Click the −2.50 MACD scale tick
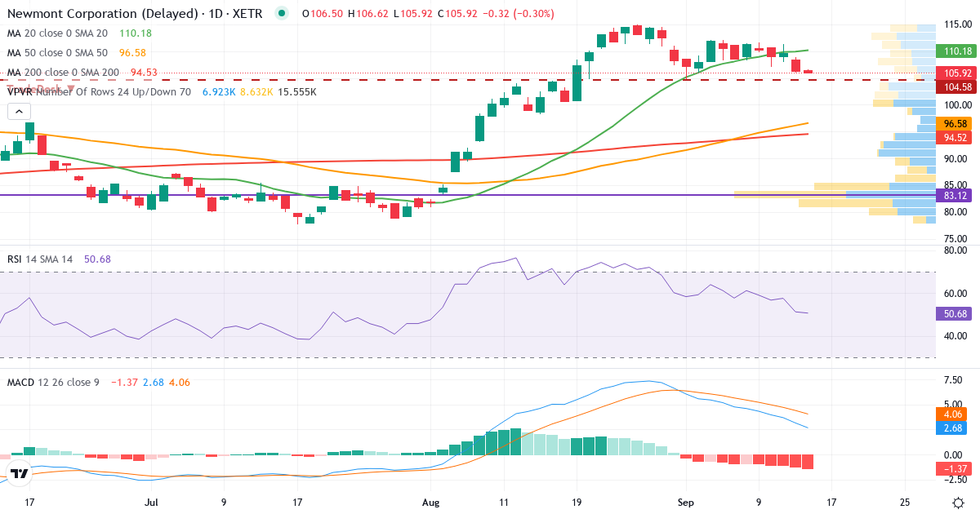This screenshot has width=980, height=514. pos(956,481)
